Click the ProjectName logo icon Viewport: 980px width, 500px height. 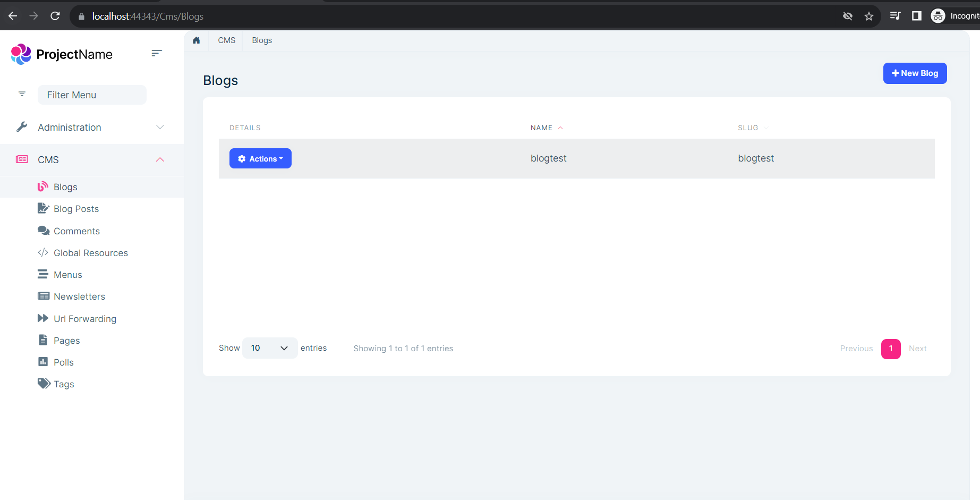point(21,54)
